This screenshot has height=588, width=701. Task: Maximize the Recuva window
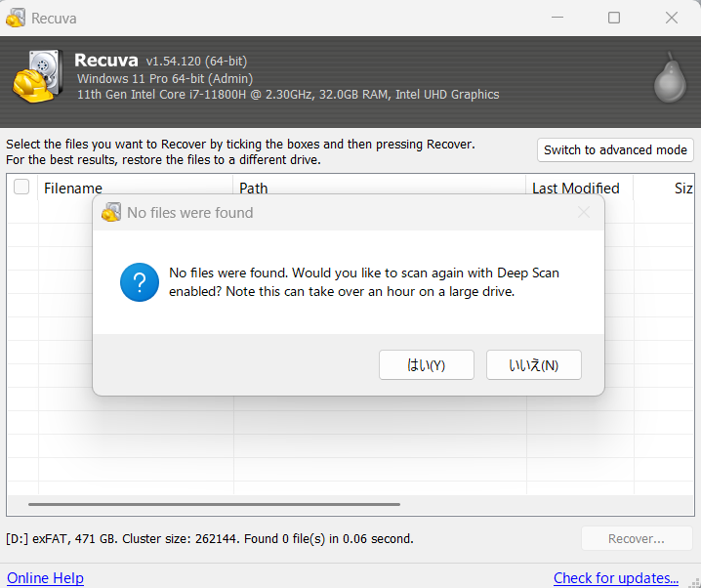coord(614,18)
